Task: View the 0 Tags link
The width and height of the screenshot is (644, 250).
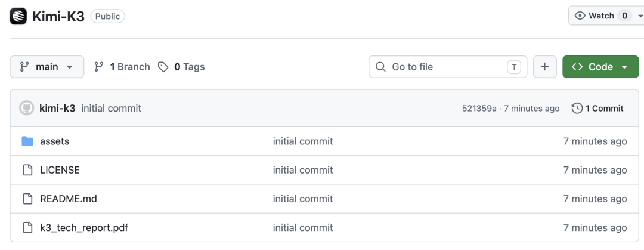Action: (181, 67)
